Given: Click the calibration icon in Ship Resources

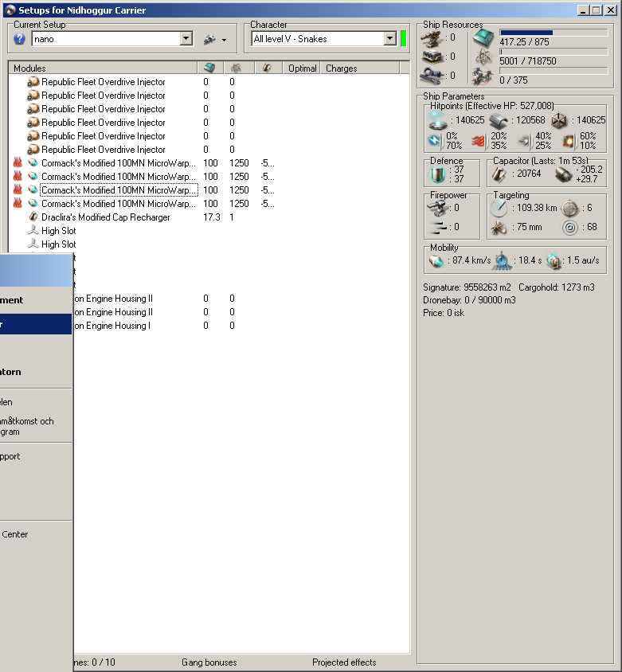Looking at the screenshot, I should (432, 76).
